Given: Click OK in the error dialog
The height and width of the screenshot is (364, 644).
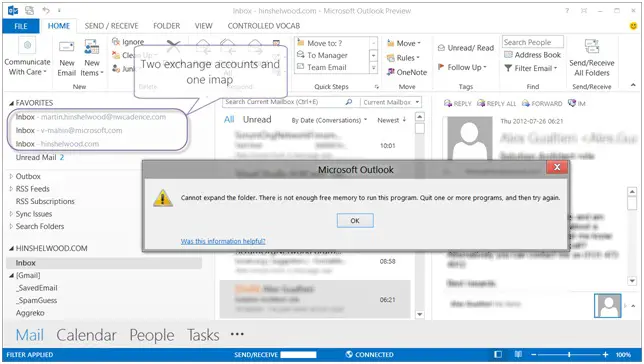Looking at the screenshot, I should pyautogui.click(x=355, y=221).
